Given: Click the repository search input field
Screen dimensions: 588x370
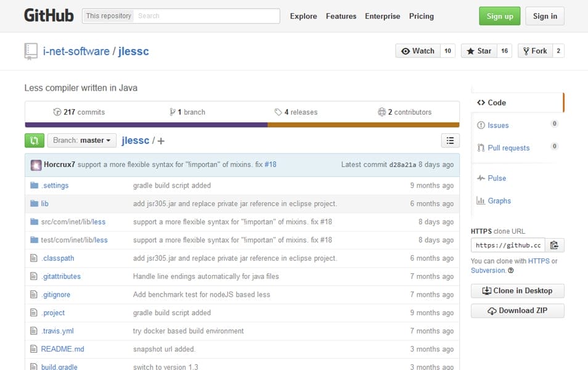Looking at the screenshot, I should [206, 16].
